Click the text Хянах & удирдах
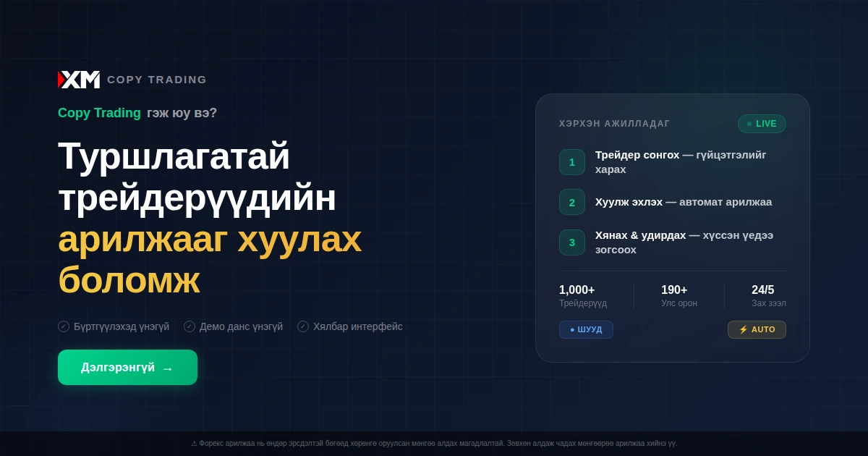 click(x=640, y=235)
